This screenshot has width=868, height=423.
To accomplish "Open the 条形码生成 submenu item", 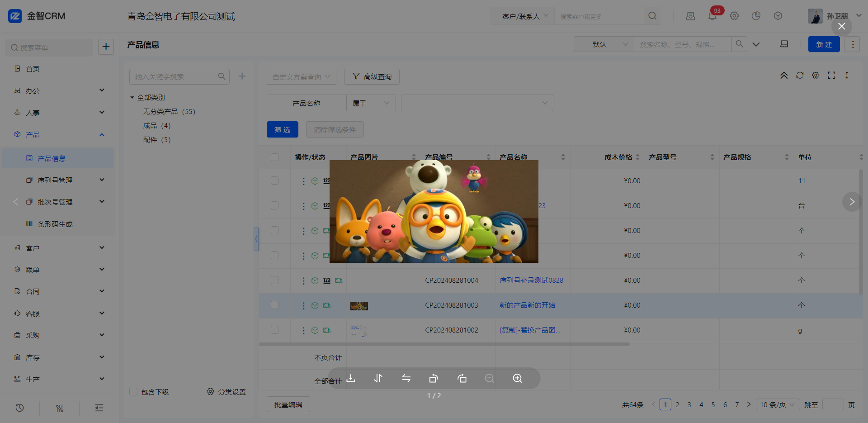I will tap(59, 224).
